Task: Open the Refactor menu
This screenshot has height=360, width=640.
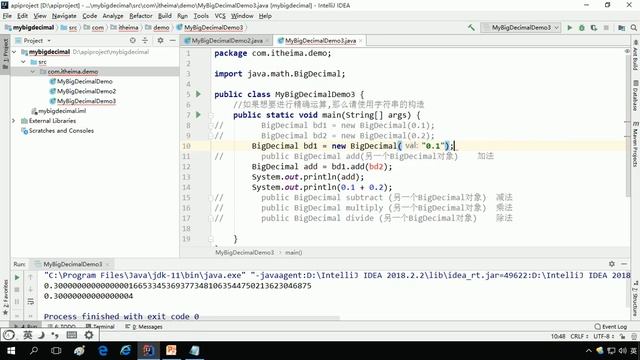Action: click(x=140, y=16)
